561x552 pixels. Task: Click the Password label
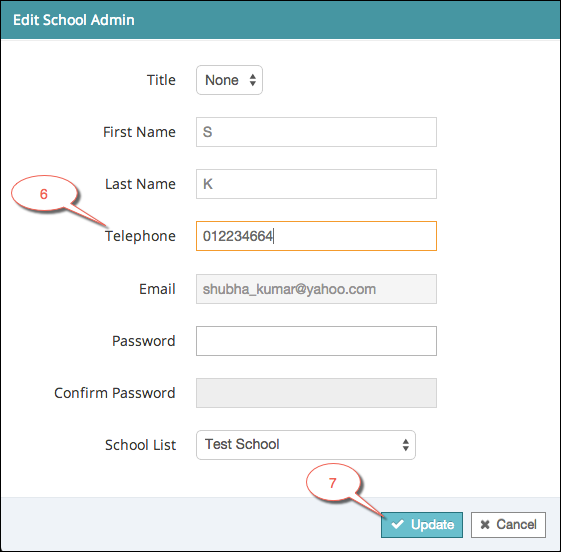[144, 341]
